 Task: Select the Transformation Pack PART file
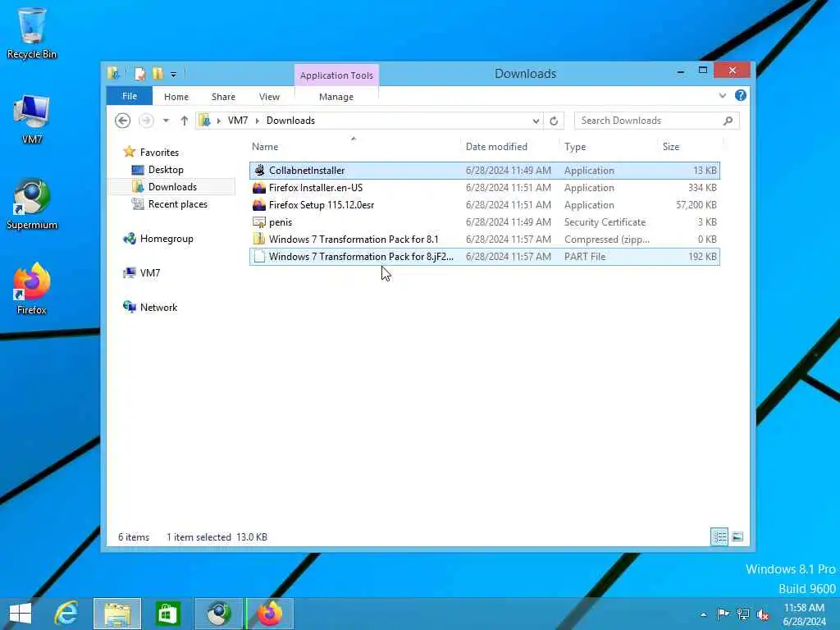coord(484,257)
